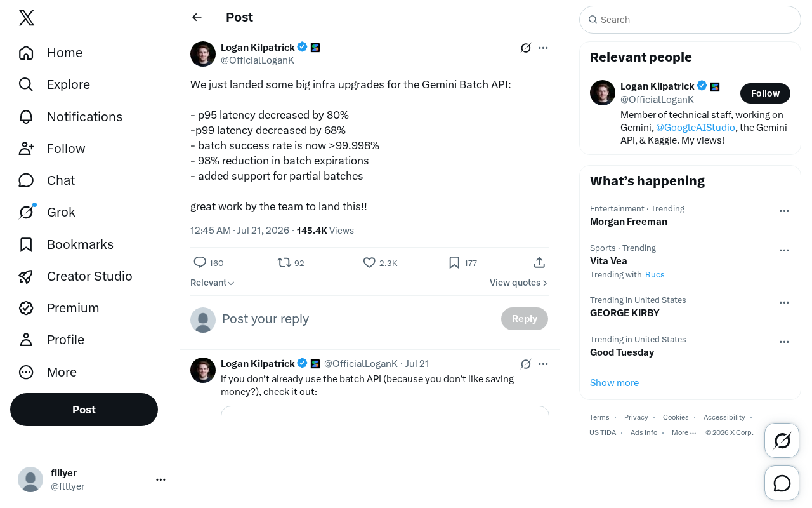The image size is (812, 508).
Task: Open the floating chat messages icon
Action: (782, 483)
